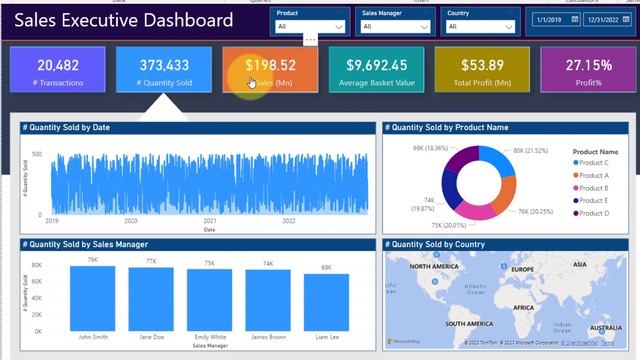This screenshot has width=640, height=360.
Task: Click the Australia map bubble
Action: coord(601,331)
